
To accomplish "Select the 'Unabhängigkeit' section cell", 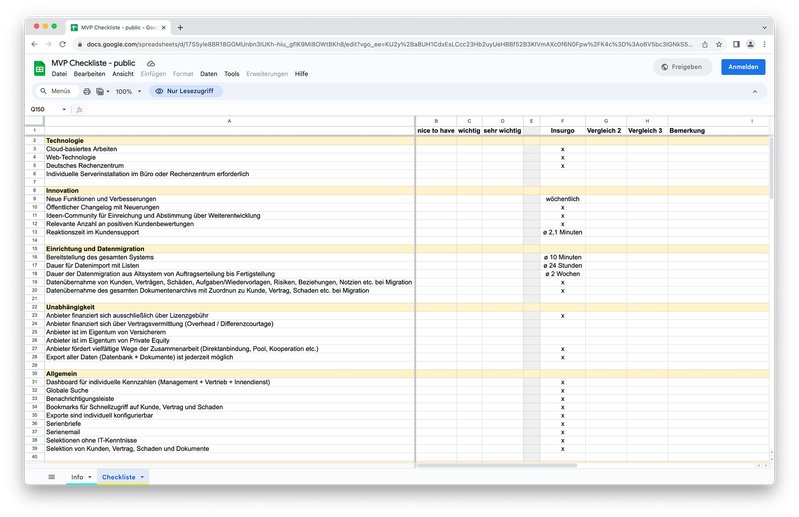I will pyautogui.click(x=229, y=307).
